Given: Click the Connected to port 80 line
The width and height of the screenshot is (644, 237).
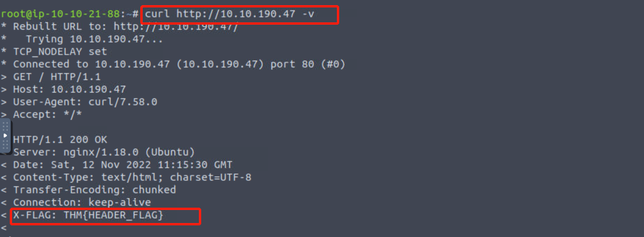Looking at the screenshot, I should pos(179,64).
